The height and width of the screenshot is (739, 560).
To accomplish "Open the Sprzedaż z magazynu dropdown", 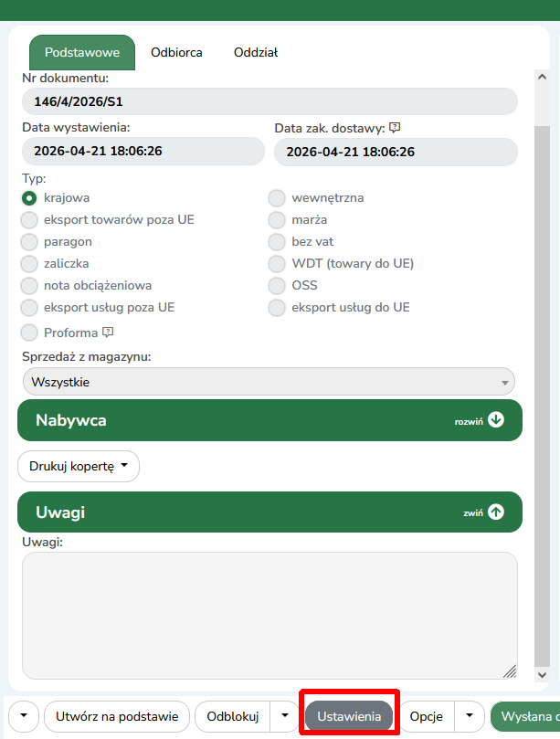I will tap(269, 382).
